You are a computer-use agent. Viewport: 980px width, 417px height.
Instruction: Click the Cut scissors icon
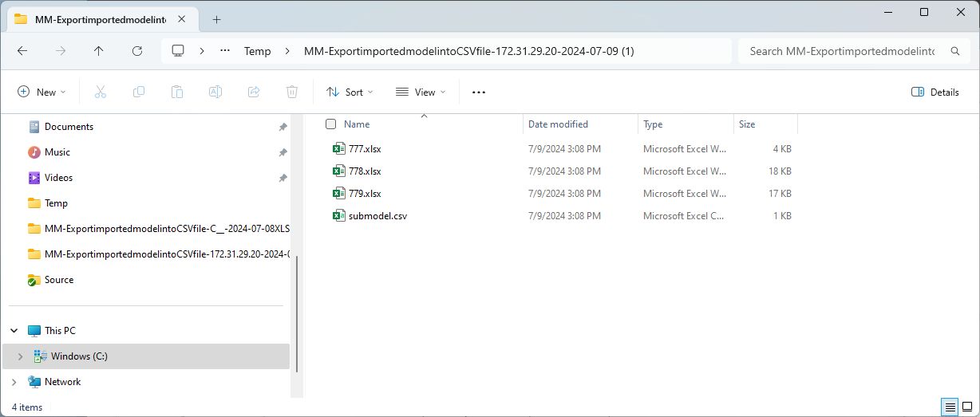pyautogui.click(x=101, y=92)
